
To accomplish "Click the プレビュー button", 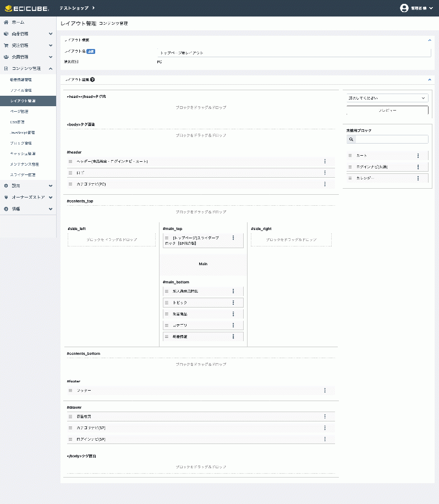I will click(x=387, y=110).
